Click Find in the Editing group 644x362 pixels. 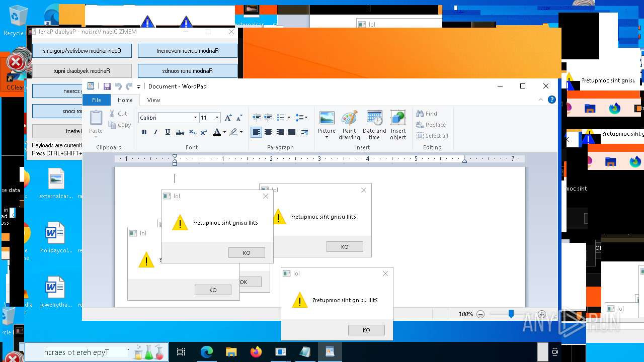[427, 114]
